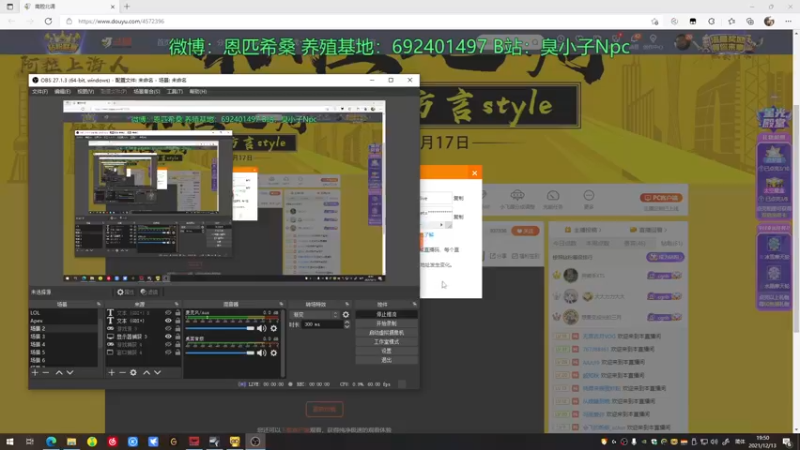Open the OBS Help menu
Viewport: 800px width, 450px height.
coord(198,91)
